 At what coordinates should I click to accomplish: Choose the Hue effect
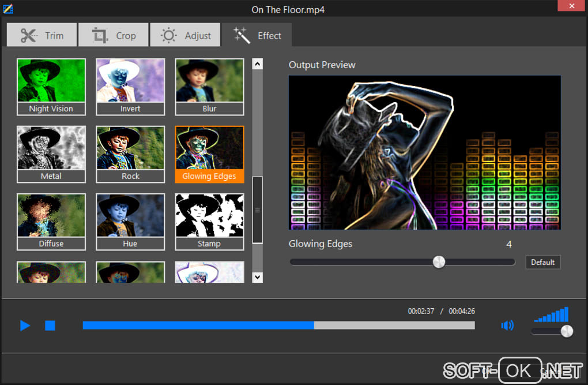click(130, 222)
